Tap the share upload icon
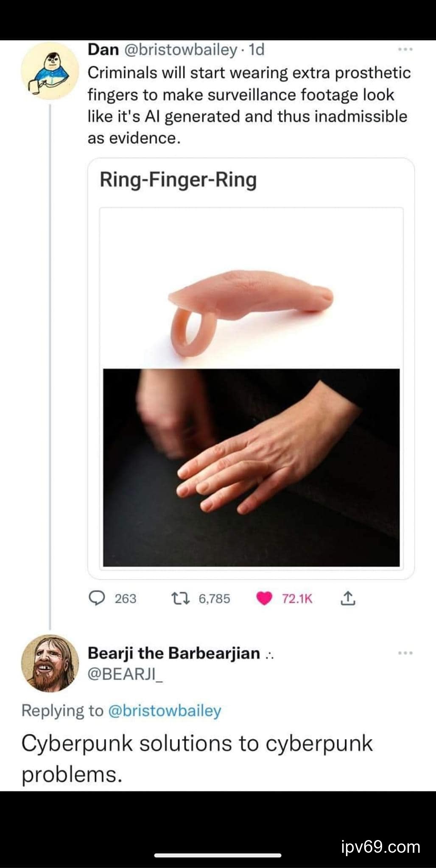 [x=347, y=598]
